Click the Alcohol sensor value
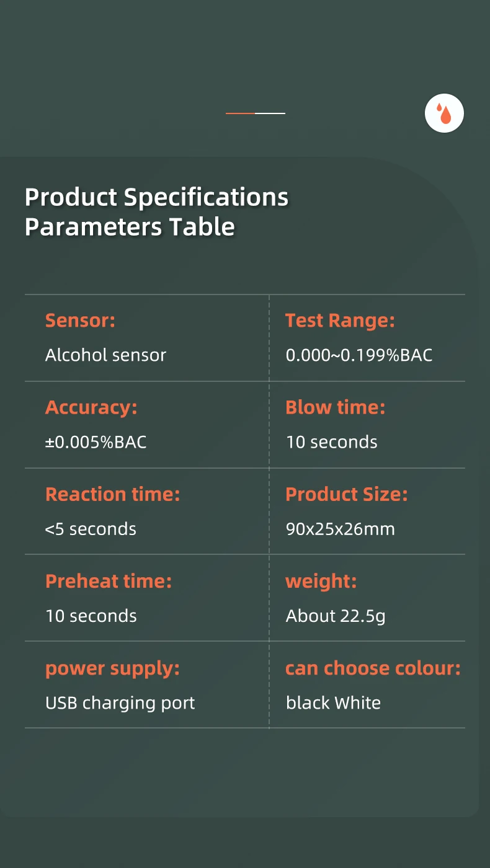This screenshot has width=490, height=868. click(105, 355)
